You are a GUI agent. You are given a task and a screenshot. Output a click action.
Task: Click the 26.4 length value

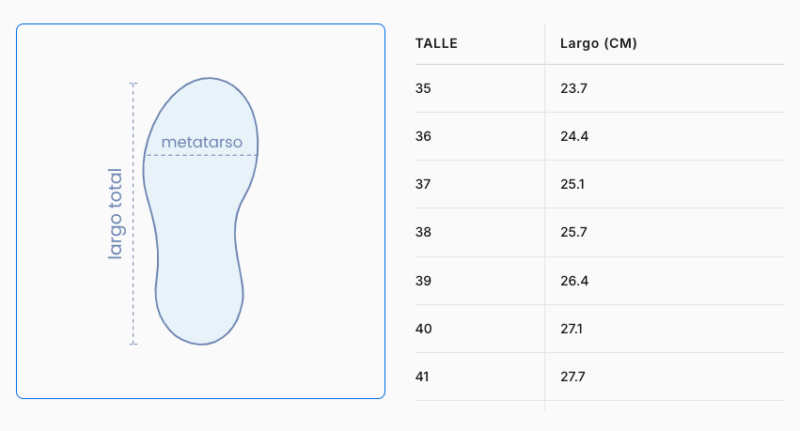[574, 281]
